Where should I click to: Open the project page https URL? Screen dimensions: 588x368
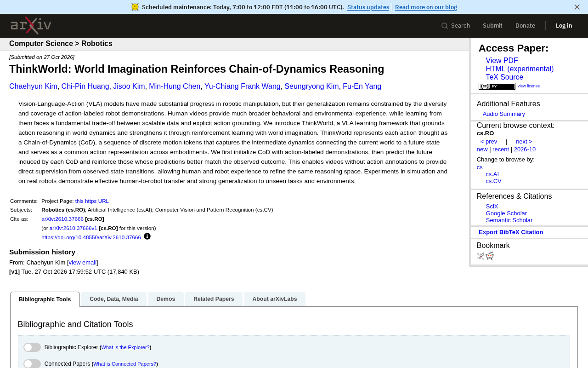tap(92, 201)
